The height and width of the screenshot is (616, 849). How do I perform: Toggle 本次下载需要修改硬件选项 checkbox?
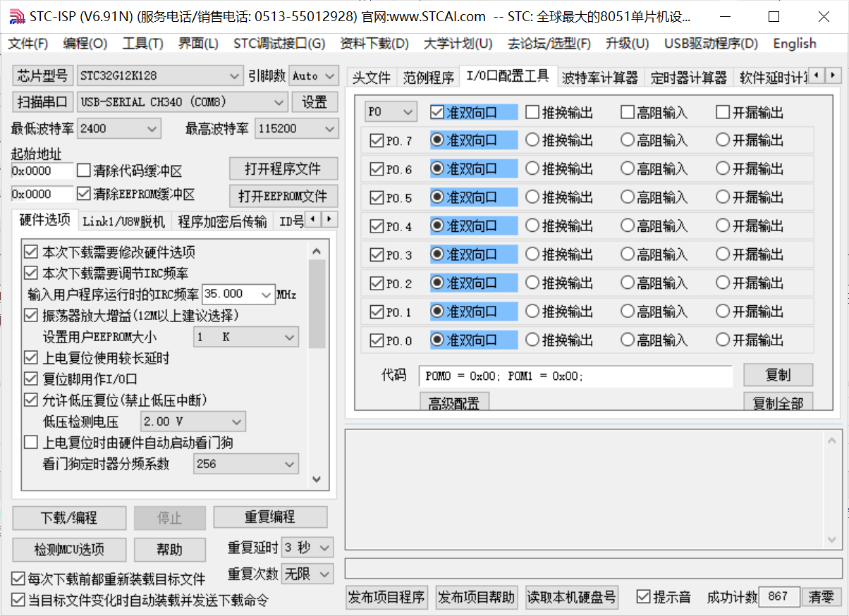pos(31,252)
